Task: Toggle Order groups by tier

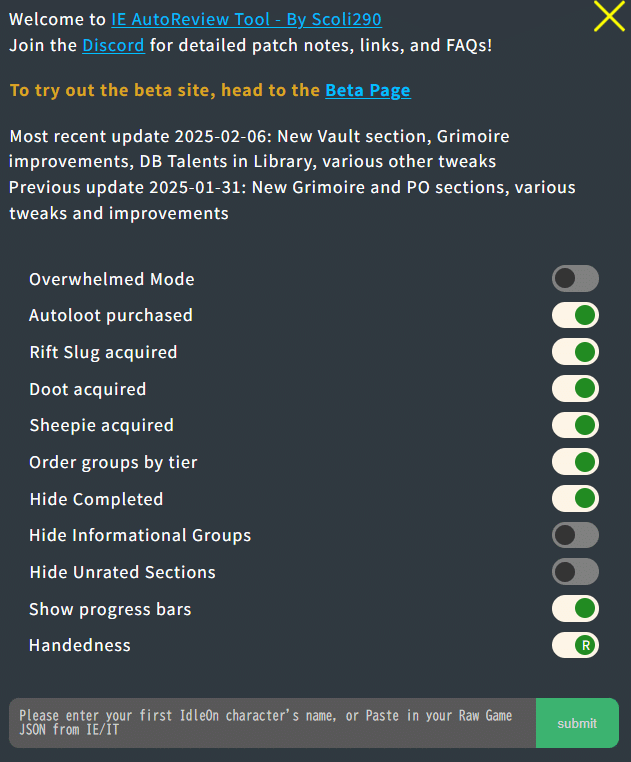Action: tap(575, 462)
